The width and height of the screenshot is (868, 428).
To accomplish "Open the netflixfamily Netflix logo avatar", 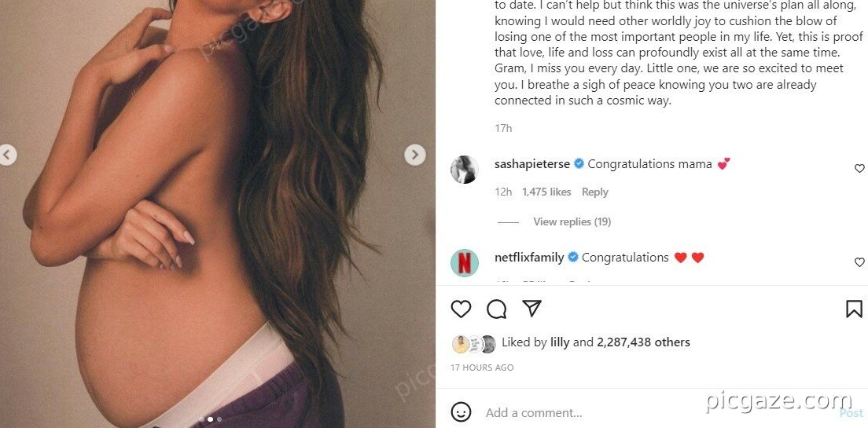I will click(x=464, y=262).
